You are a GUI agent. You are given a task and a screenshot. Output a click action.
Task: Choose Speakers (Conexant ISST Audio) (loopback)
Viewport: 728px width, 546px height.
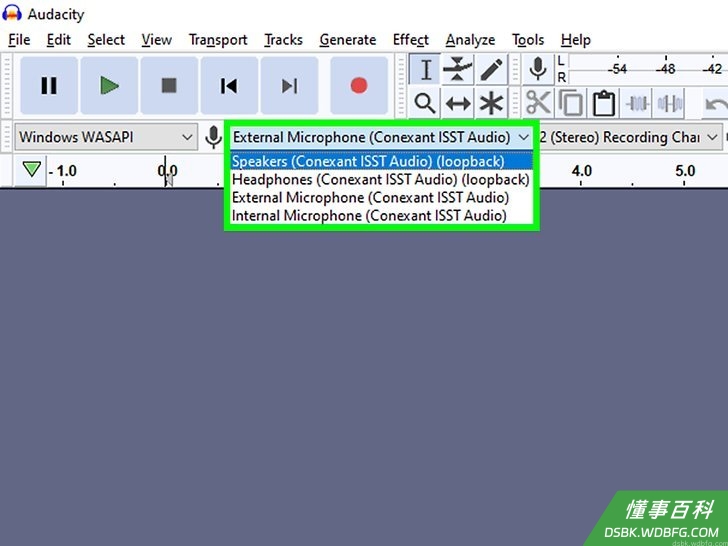click(381, 162)
